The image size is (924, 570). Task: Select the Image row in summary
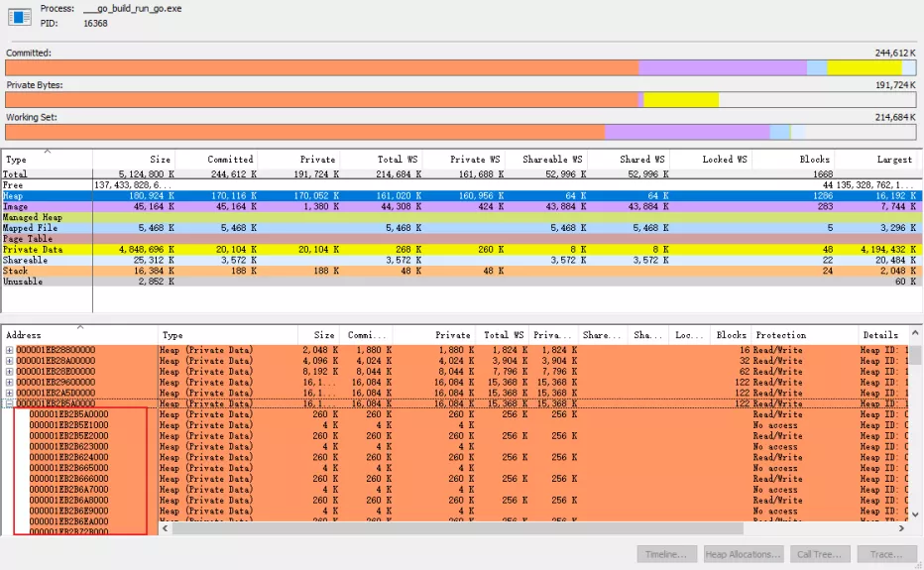(x=461, y=206)
